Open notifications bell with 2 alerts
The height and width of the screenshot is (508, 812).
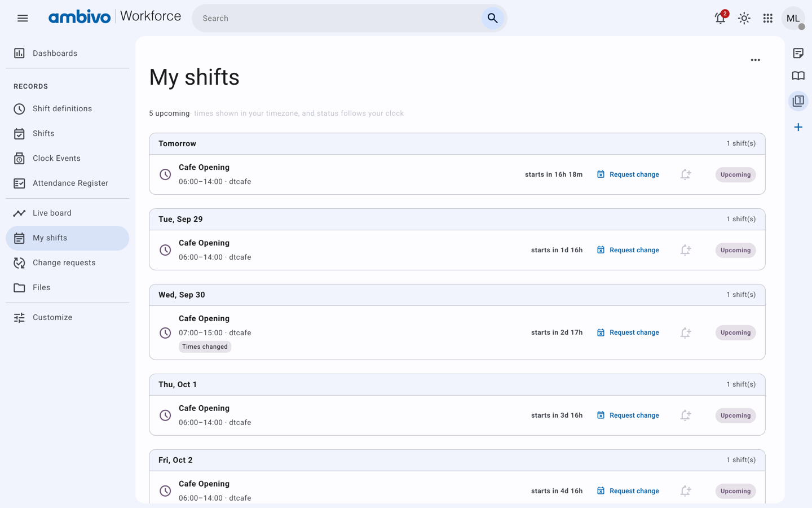[721, 18]
